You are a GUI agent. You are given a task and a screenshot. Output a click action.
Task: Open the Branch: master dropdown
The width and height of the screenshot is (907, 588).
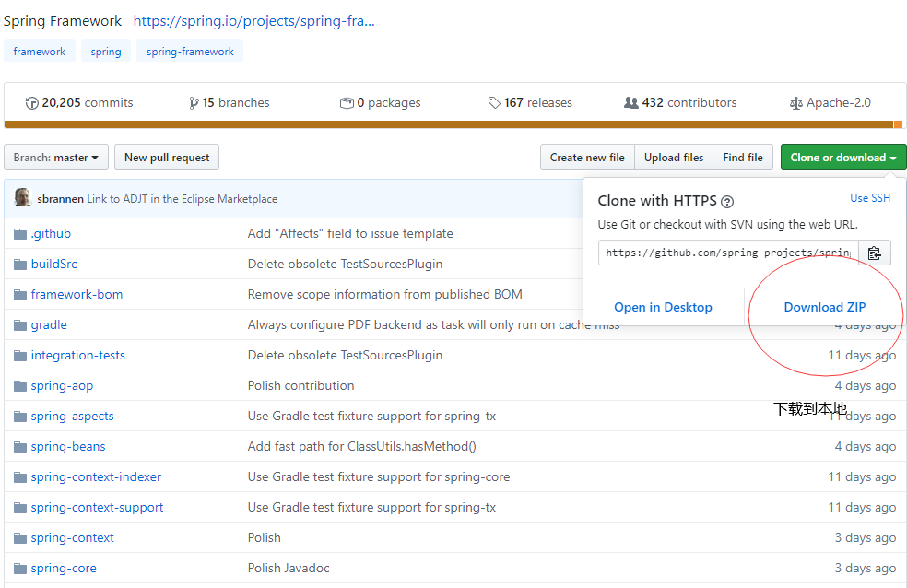[x=56, y=158]
